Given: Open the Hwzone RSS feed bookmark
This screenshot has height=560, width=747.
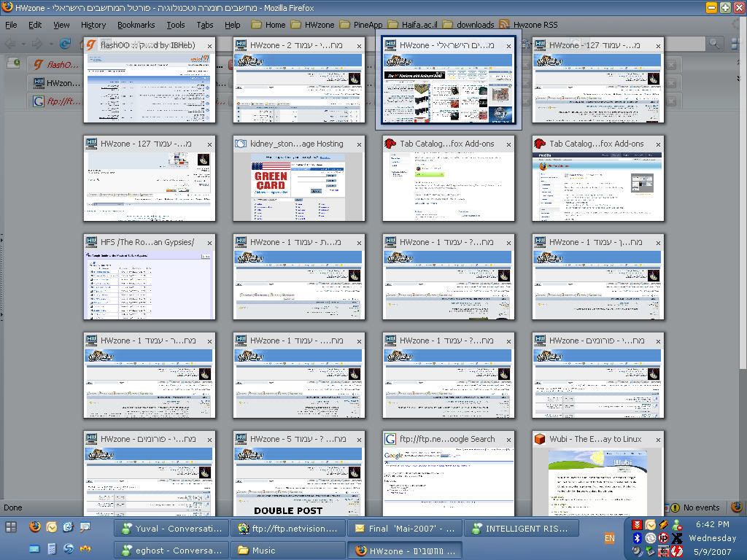Looking at the screenshot, I should (528, 25).
